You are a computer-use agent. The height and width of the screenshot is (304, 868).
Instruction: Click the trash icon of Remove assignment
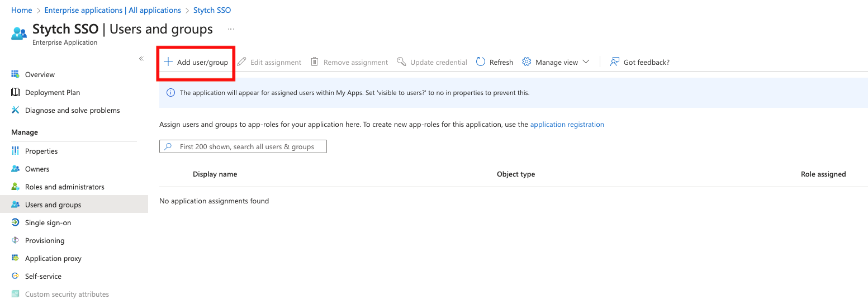[x=315, y=62]
